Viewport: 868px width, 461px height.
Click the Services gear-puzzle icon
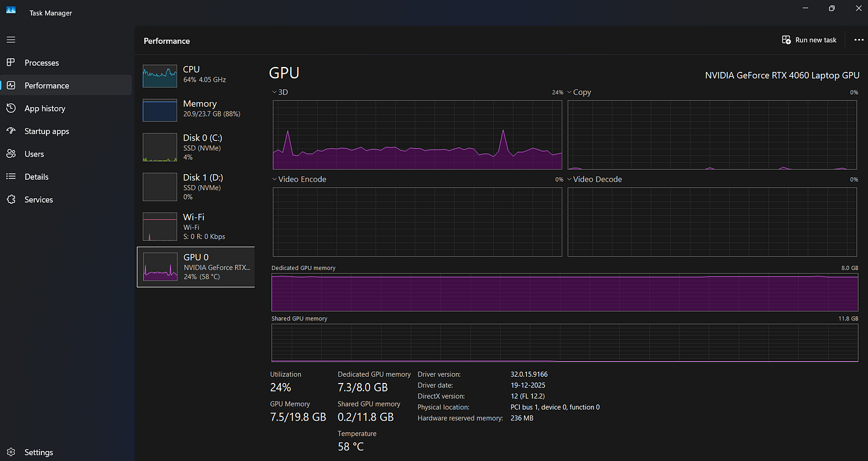click(x=11, y=200)
